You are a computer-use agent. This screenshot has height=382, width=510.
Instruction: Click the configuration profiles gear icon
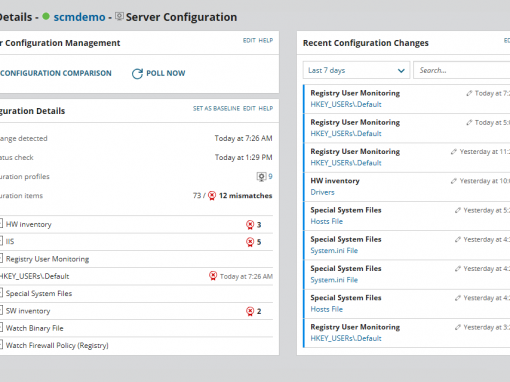point(261,176)
